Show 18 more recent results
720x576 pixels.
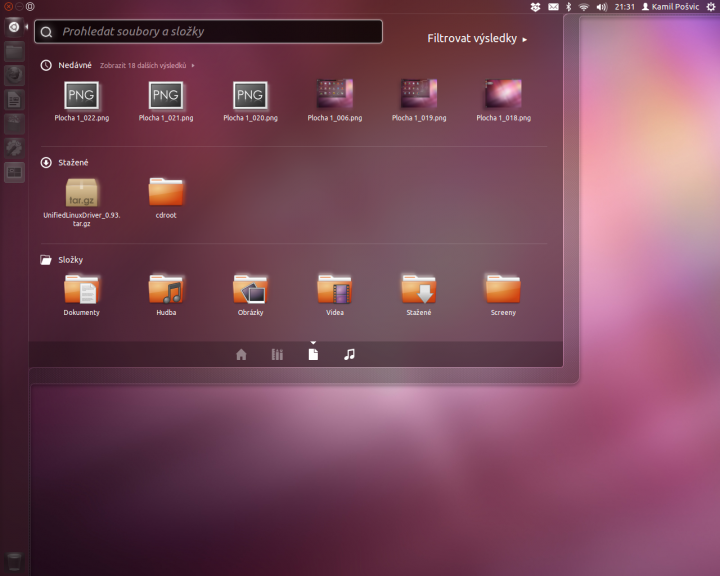(x=147, y=65)
